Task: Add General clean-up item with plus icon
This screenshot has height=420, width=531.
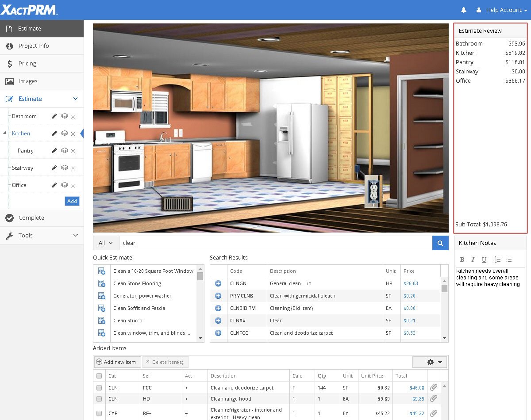Action: click(x=218, y=283)
